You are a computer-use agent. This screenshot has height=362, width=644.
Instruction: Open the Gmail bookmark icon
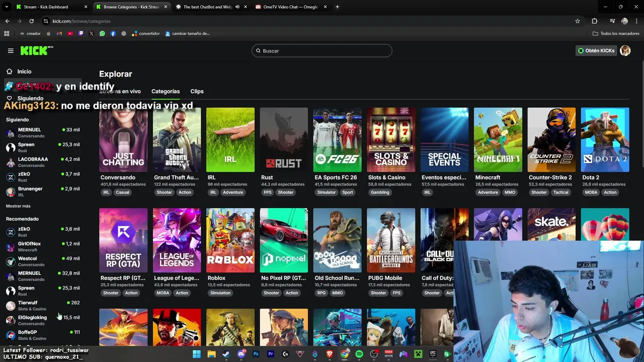(x=59, y=34)
